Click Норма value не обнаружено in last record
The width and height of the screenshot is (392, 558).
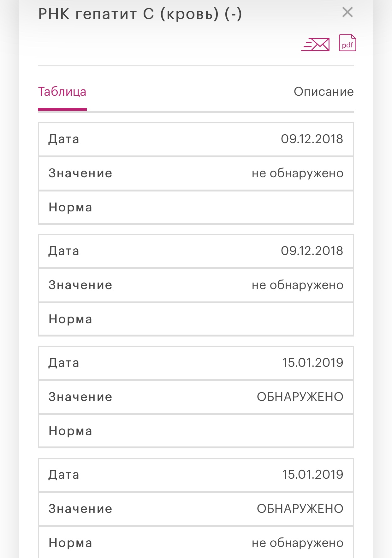tap(297, 543)
